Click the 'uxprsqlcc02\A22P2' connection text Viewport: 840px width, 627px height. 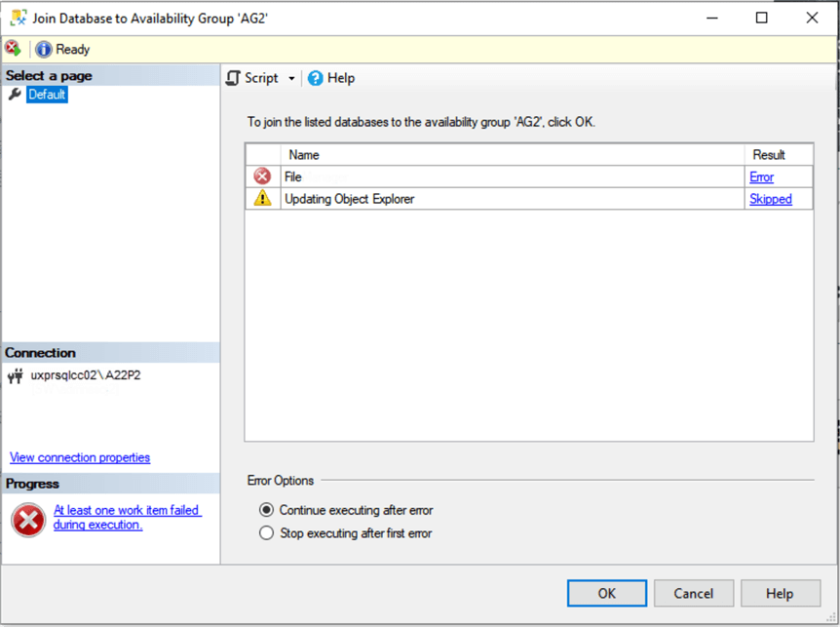pyautogui.click(x=86, y=375)
